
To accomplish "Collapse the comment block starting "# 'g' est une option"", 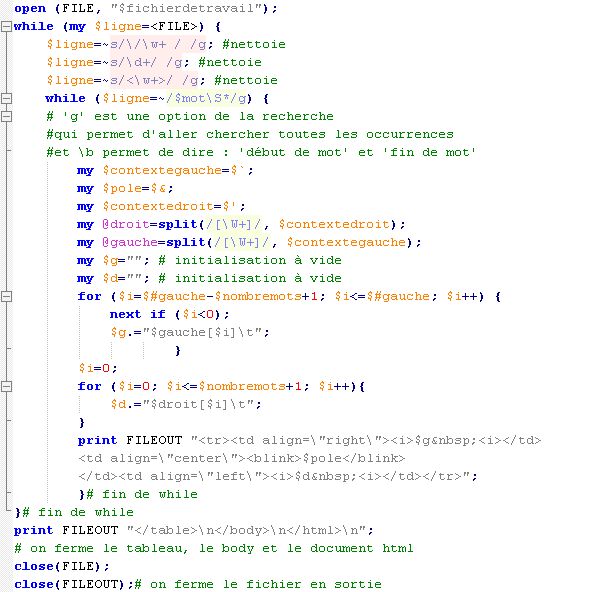I will pyautogui.click(x=6, y=116).
